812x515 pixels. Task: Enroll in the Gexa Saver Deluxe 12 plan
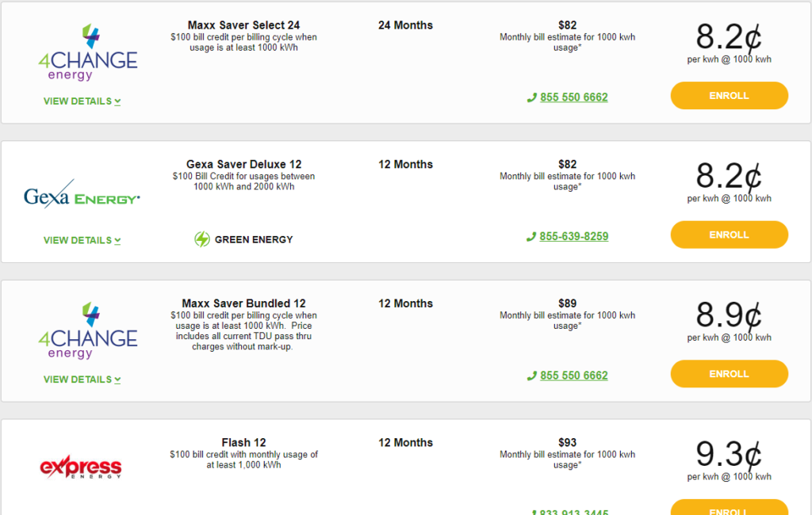[730, 235]
